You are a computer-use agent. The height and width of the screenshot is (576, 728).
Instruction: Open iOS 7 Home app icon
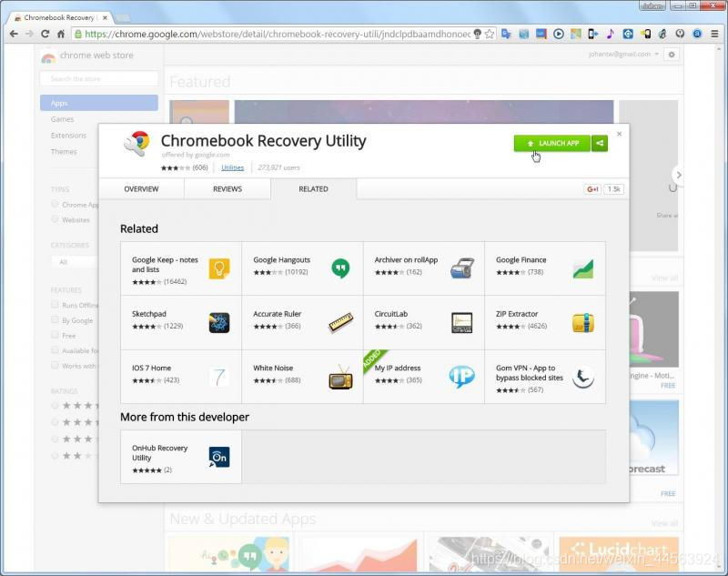tap(219, 377)
